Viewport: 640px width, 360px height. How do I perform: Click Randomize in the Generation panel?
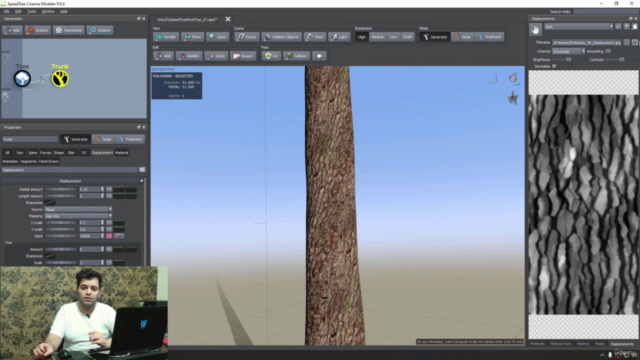69,30
